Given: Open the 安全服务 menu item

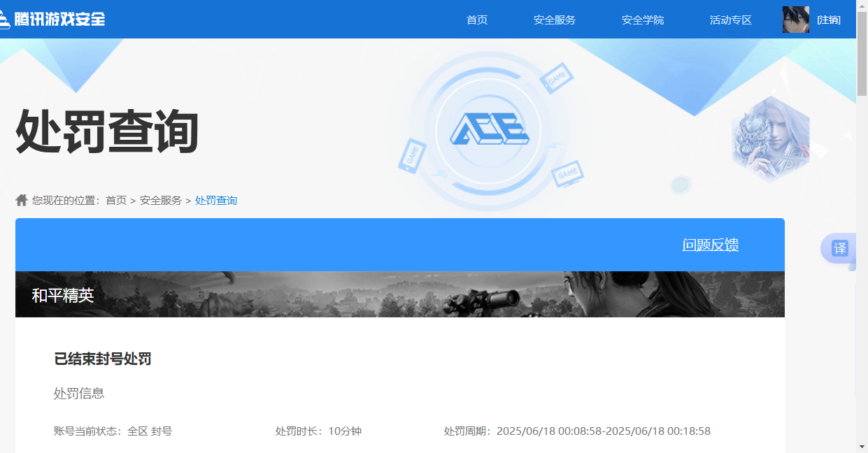Looking at the screenshot, I should tap(555, 20).
